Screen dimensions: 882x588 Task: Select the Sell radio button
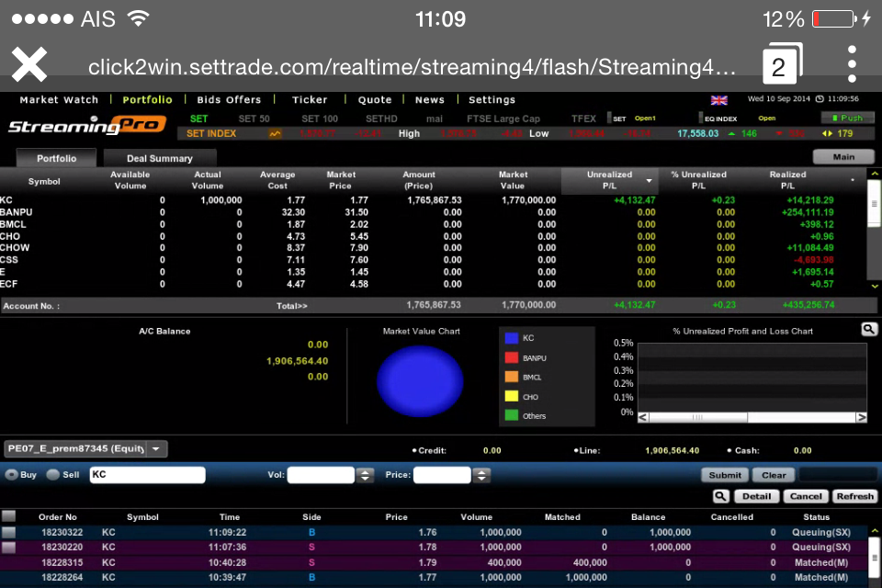(x=53, y=475)
